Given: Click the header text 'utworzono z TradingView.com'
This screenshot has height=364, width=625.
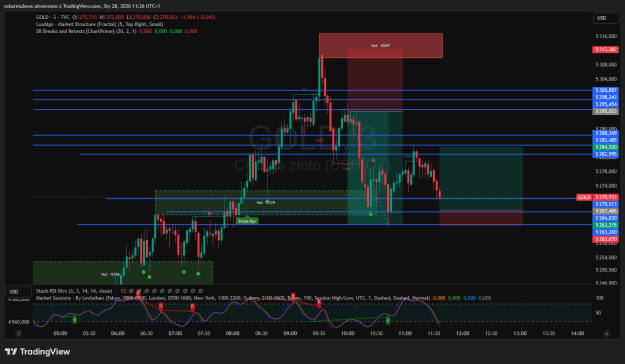Looking at the screenshot, I should [67, 6].
